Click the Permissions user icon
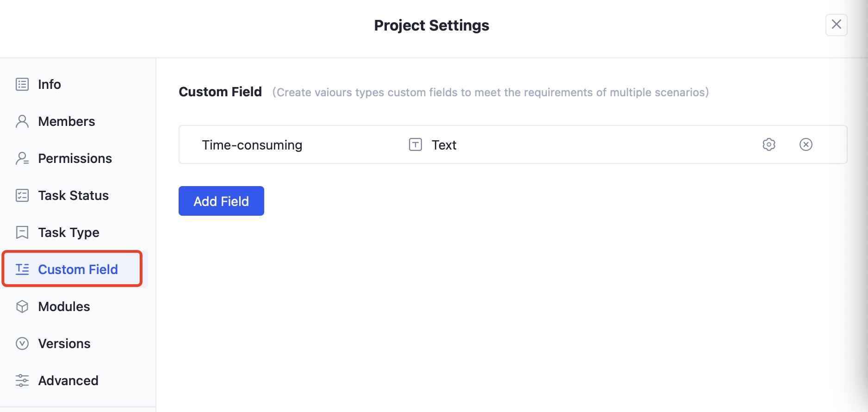 [22, 158]
